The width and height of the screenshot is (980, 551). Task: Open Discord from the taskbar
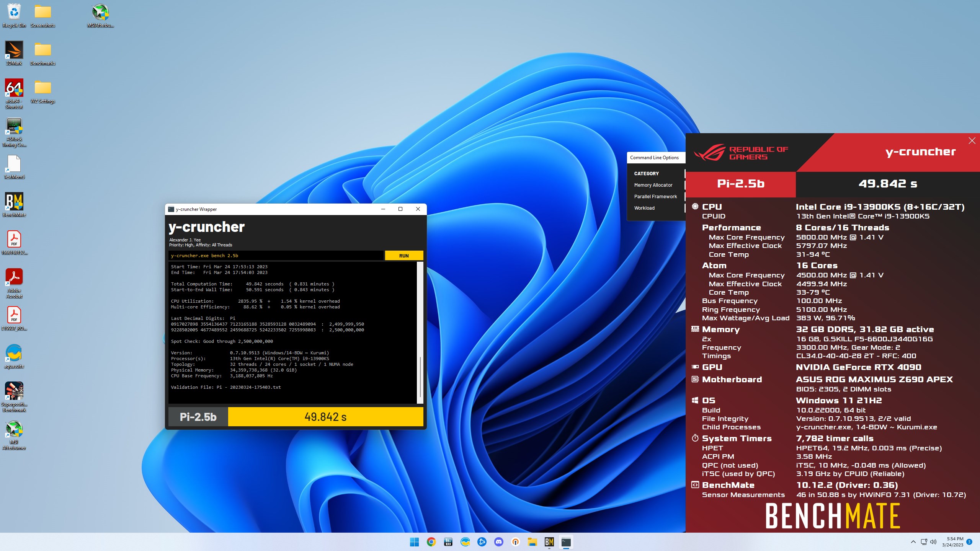tap(498, 542)
